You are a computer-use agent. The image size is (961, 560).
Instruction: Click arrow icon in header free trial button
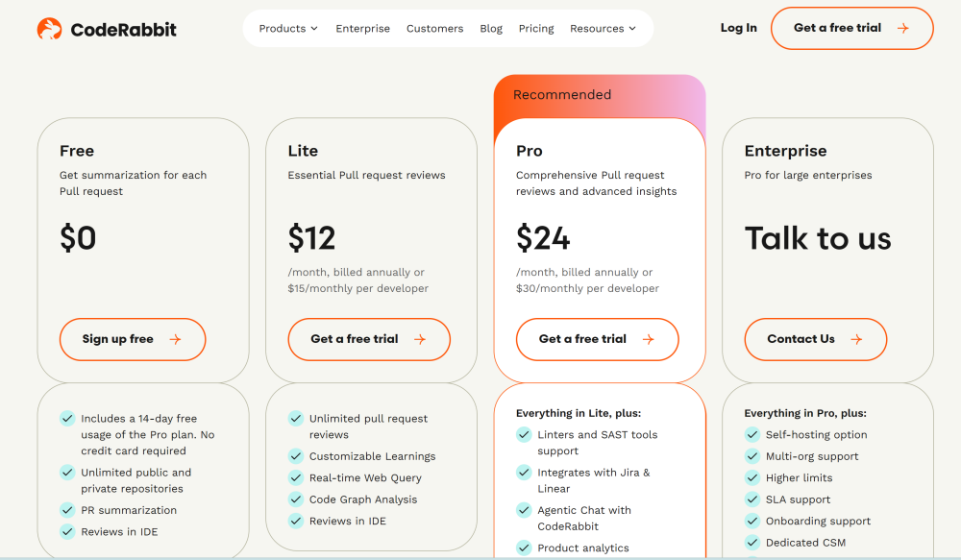pyautogui.click(x=902, y=29)
